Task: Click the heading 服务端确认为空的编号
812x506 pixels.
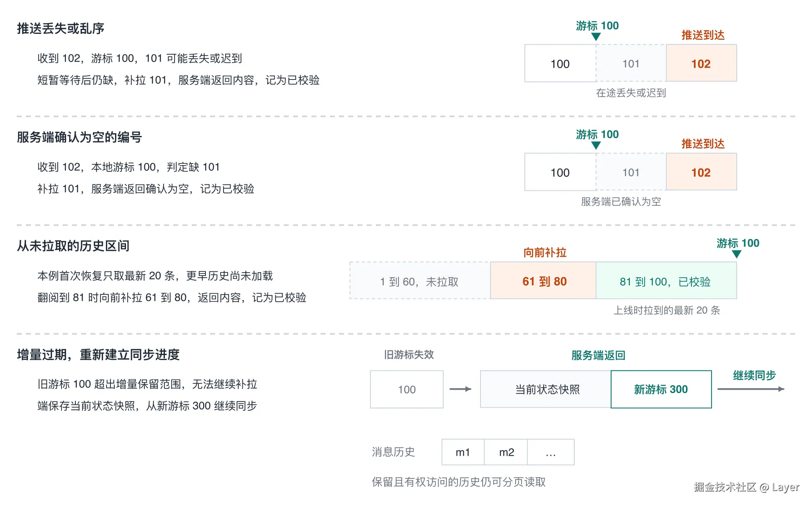Action: click(x=80, y=137)
